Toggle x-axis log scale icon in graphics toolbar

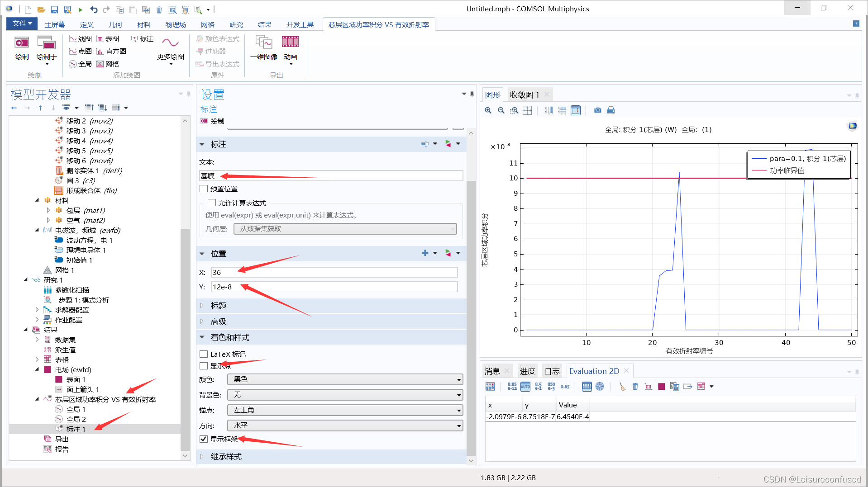tap(549, 110)
